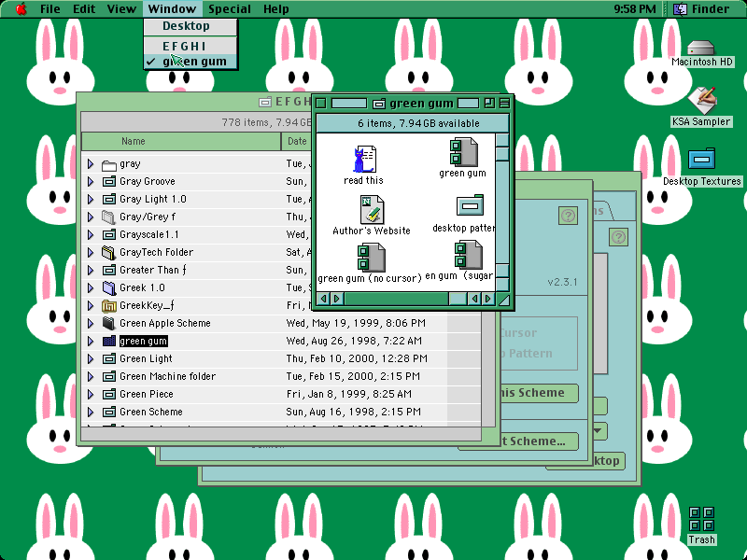
Task: Click the 'Greater Than f' file name
Action: [x=153, y=270]
